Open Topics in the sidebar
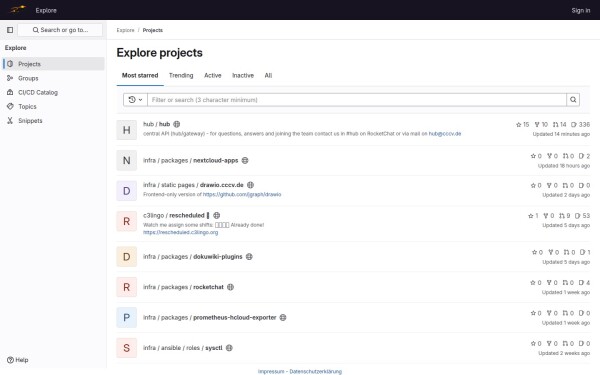The width and height of the screenshot is (600, 375). click(x=54, y=106)
